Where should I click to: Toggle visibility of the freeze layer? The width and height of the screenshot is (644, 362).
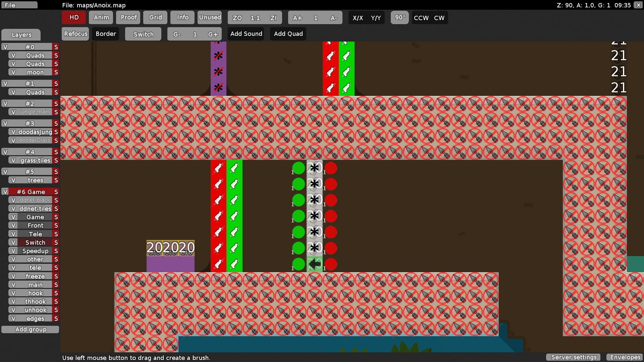click(13, 276)
